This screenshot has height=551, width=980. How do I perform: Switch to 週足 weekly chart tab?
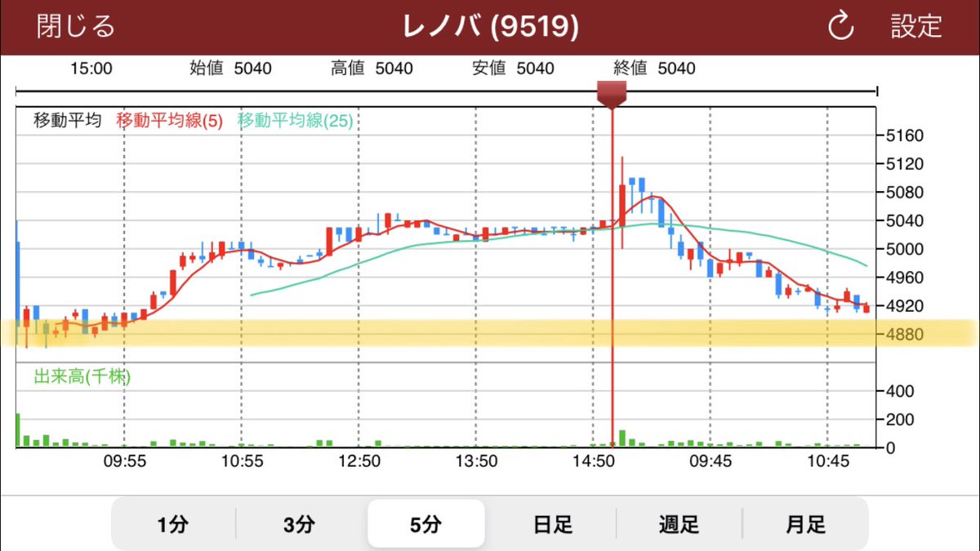tap(679, 525)
